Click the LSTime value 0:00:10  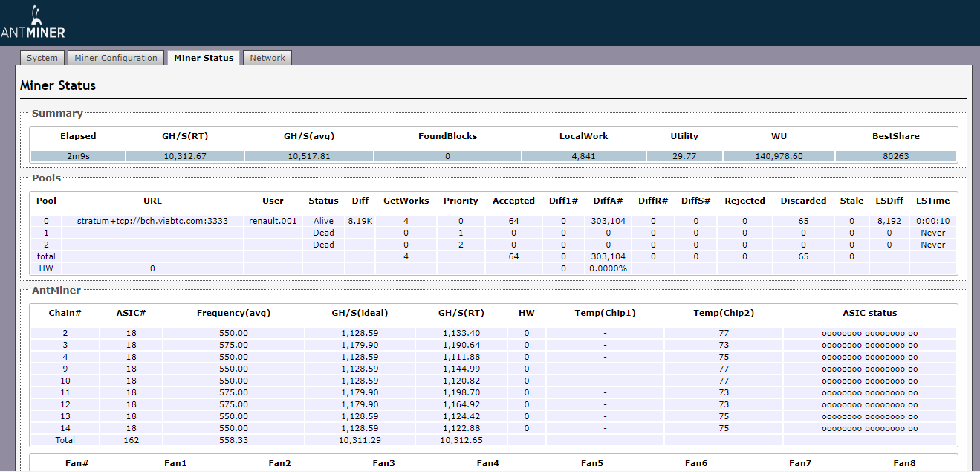click(x=933, y=221)
